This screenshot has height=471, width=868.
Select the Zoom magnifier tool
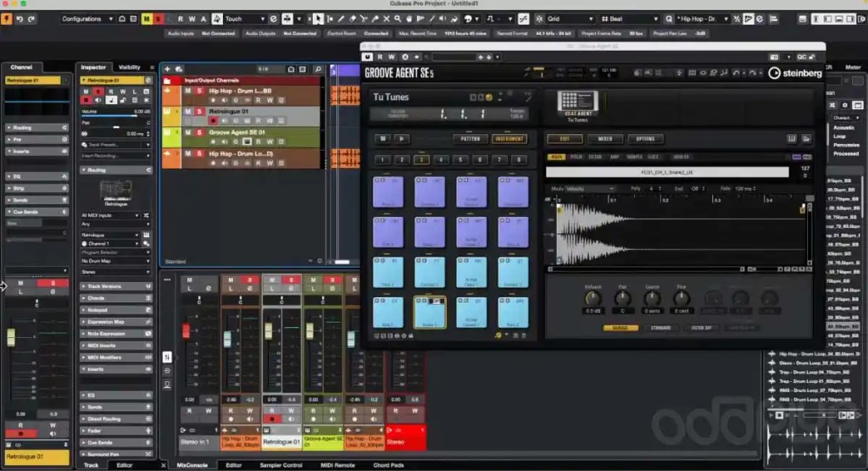[398, 19]
